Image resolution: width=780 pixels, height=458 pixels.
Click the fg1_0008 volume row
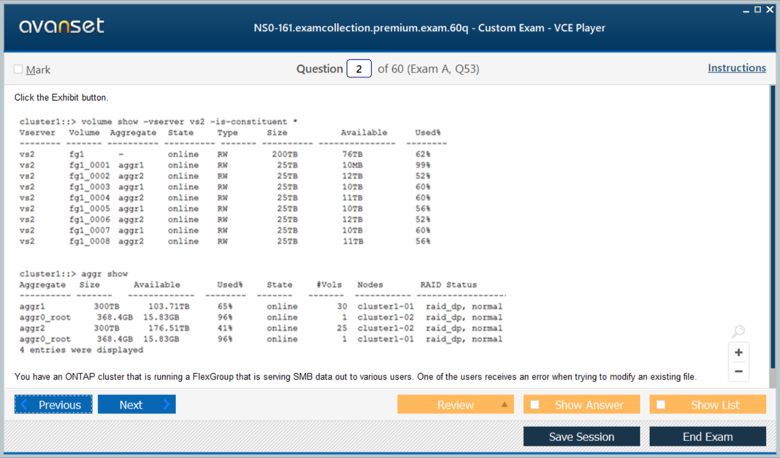point(225,241)
